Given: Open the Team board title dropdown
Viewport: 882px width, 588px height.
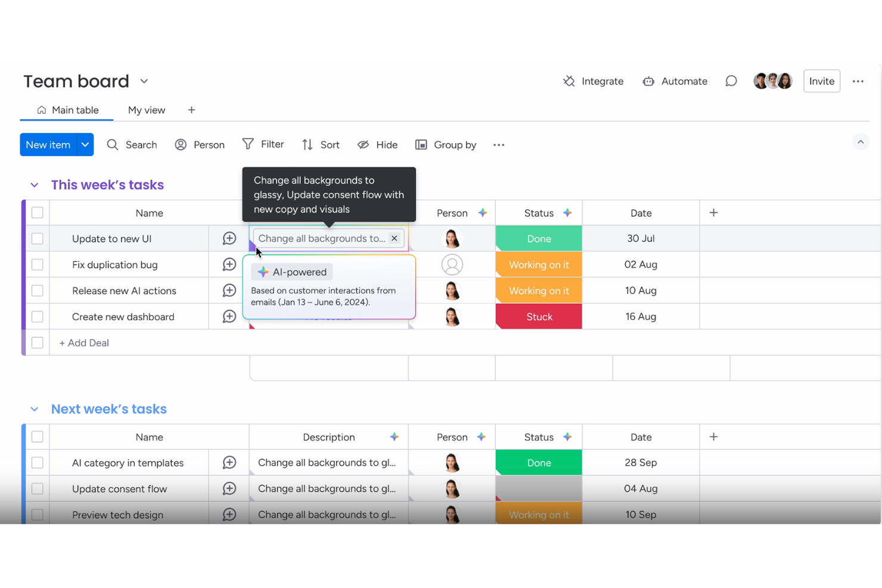Looking at the screenshot, I should (x=144, y=81).
